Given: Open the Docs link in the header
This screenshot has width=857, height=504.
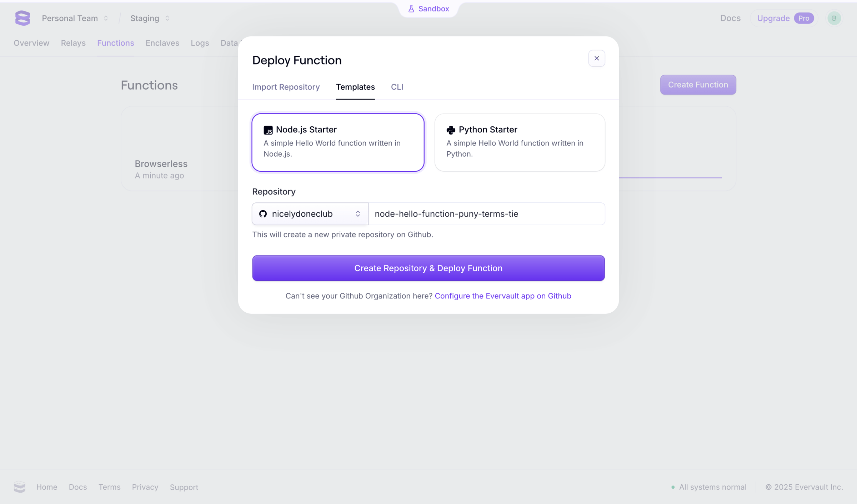Looking at the screenshot, I should pyautogui.click(x=730, y=18).
